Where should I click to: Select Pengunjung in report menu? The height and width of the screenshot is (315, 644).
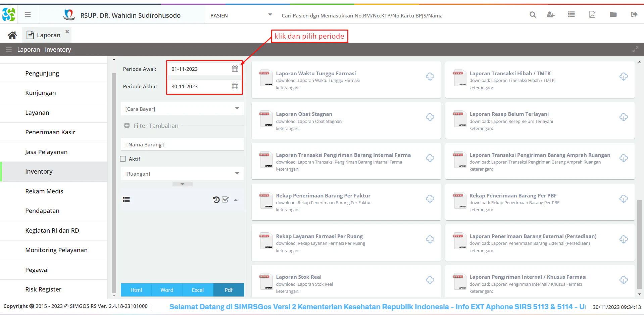[x=54, y=73]
